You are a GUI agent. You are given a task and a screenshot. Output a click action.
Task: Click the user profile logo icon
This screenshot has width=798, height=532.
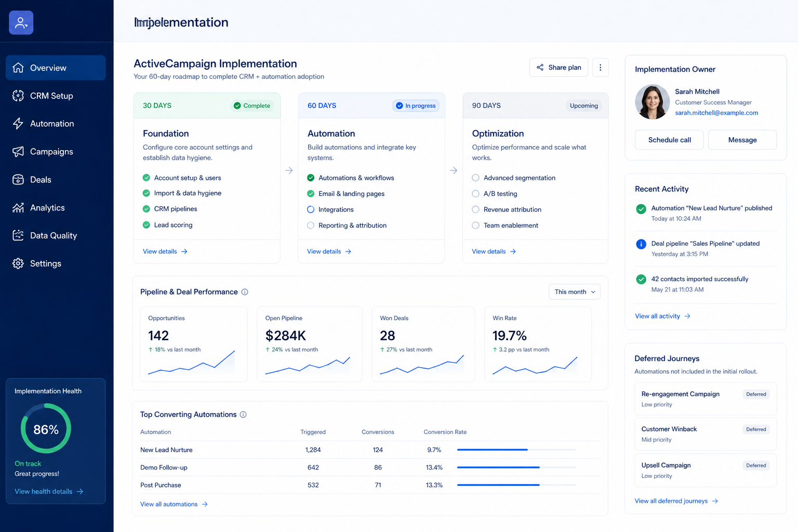21,22
